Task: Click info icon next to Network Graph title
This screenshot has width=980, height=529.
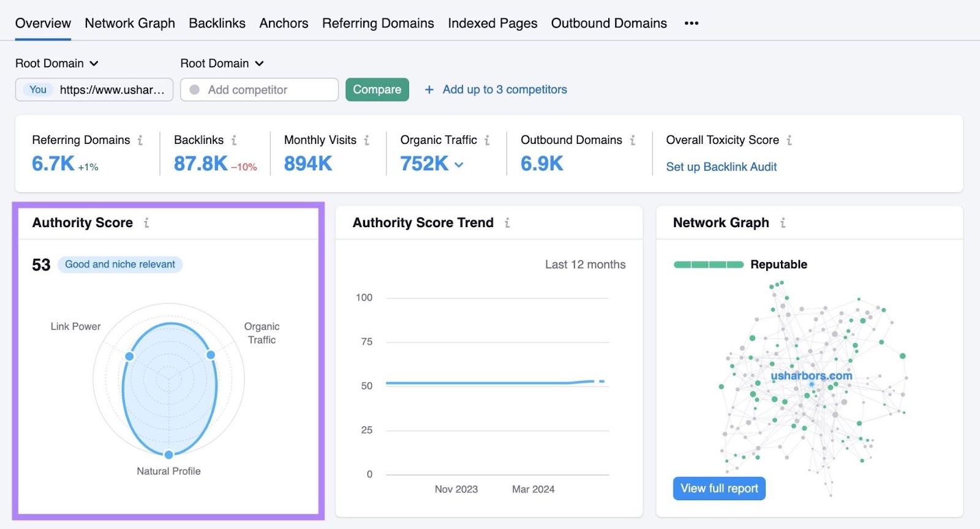Action: [783, 223]
